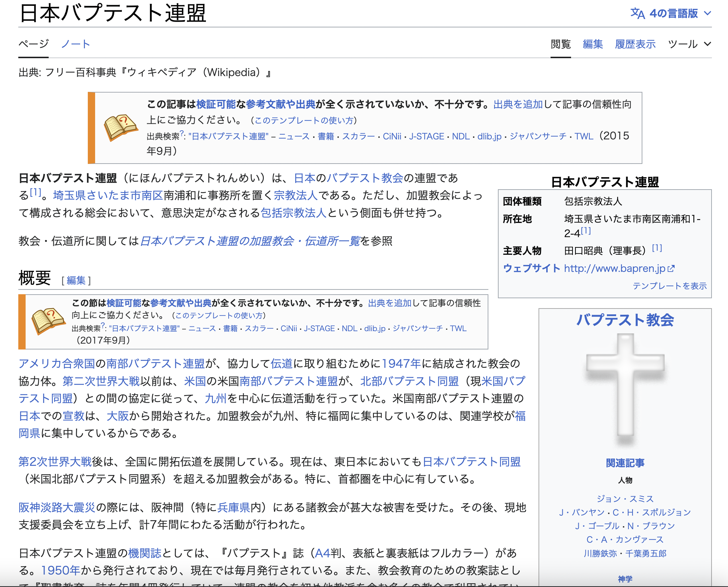The height and width of the screenshot is (587, 728).
Task: Open 伝道 link in 概要 paragraph
Action: 282,364
